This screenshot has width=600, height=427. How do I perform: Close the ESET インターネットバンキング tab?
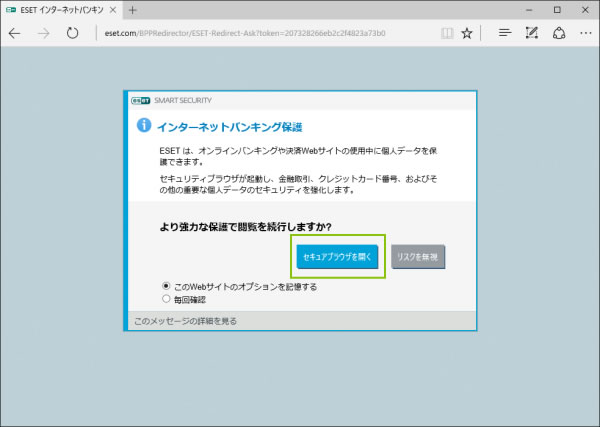113,10
